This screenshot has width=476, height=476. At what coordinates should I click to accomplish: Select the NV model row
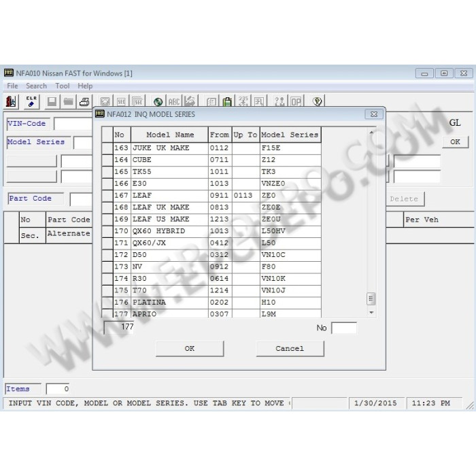click(x=211, y=267)
